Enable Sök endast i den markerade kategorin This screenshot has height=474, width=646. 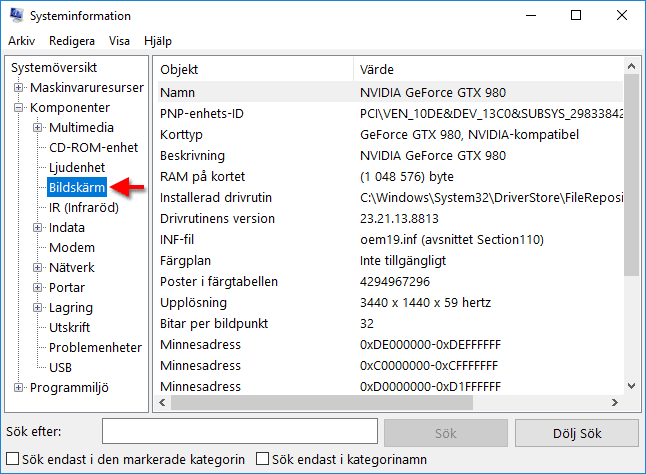13,459
